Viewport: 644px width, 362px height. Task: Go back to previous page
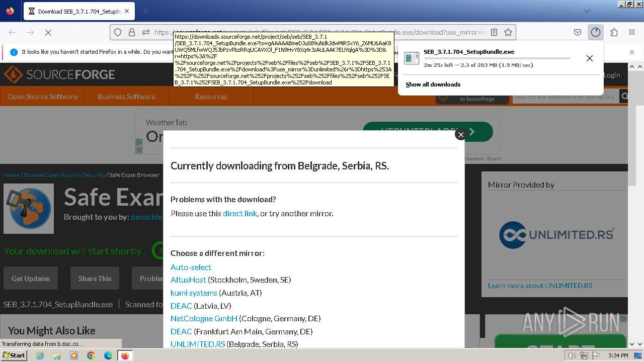point(12,32)
